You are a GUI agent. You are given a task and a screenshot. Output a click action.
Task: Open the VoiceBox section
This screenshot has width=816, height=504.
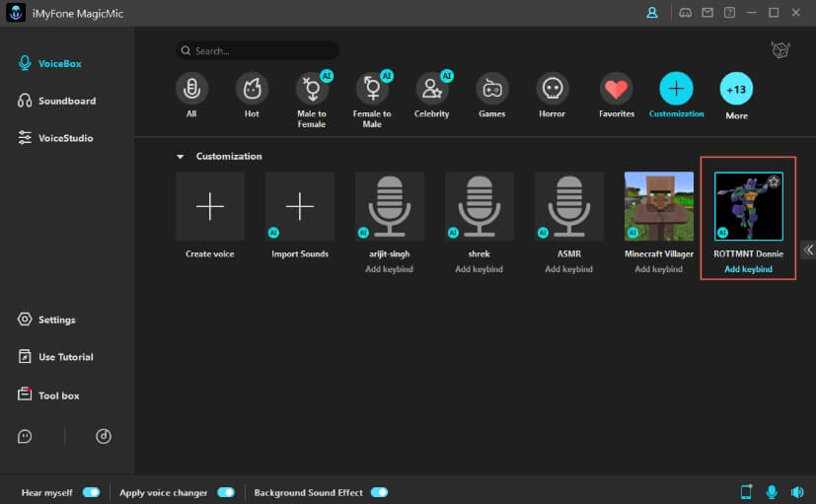coord(50,63)
